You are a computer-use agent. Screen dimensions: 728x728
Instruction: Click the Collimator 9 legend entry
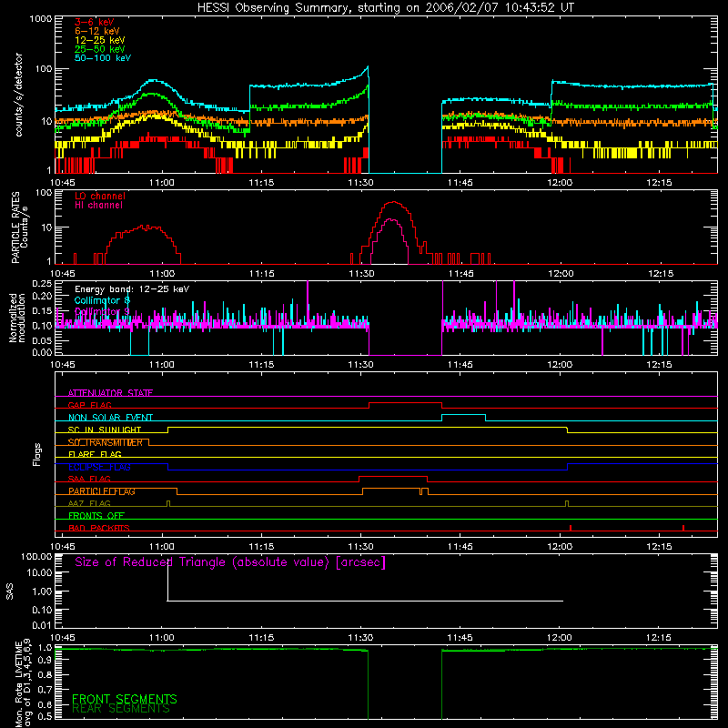coord(102,311)
